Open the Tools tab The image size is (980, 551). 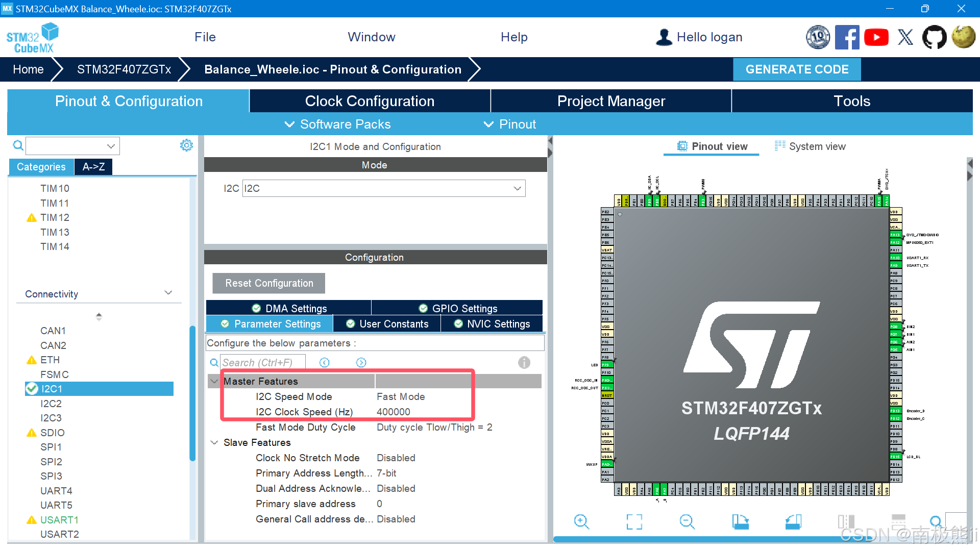(x=852, y=101)
